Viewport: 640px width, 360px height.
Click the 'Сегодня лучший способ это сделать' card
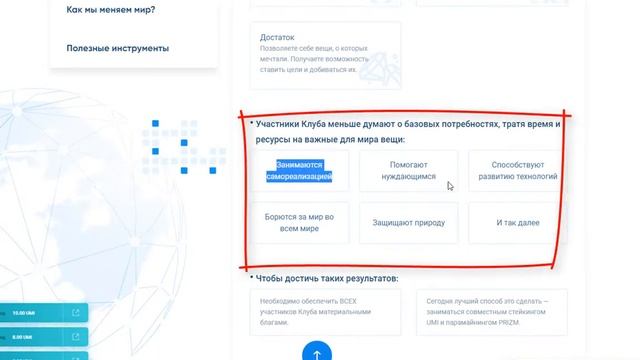(492, 312)
